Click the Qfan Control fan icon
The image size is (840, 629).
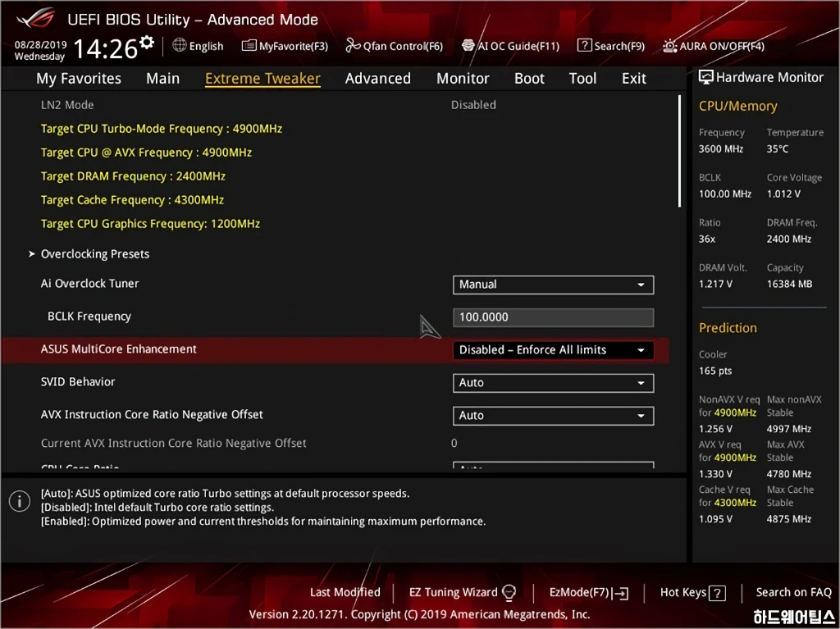[x=353, y=46]
